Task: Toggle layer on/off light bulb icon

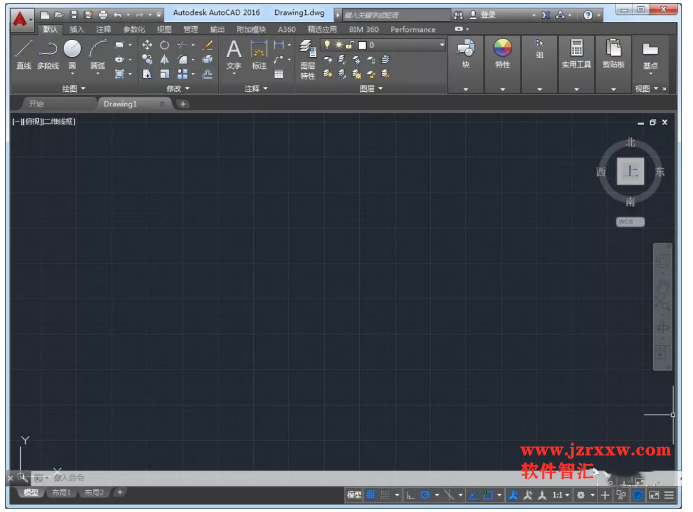Action: (x=327, y=45)
